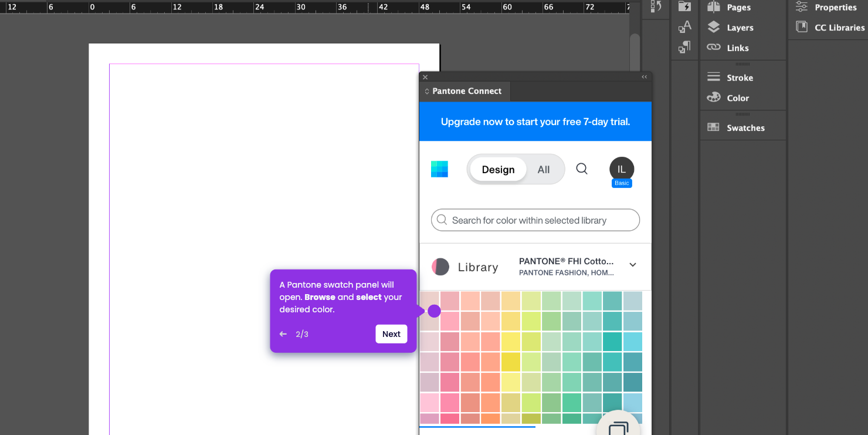Open the Stroke panel
868x435 pixels.
tap(730, 77)
